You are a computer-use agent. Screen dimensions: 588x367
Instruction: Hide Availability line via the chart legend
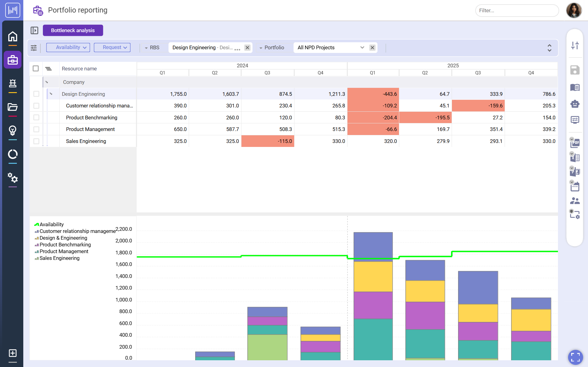(x=50, y=224)
